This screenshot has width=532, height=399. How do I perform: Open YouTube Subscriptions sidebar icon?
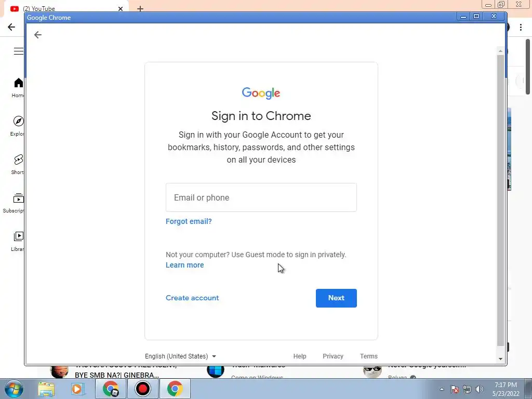tap(18, 198)
